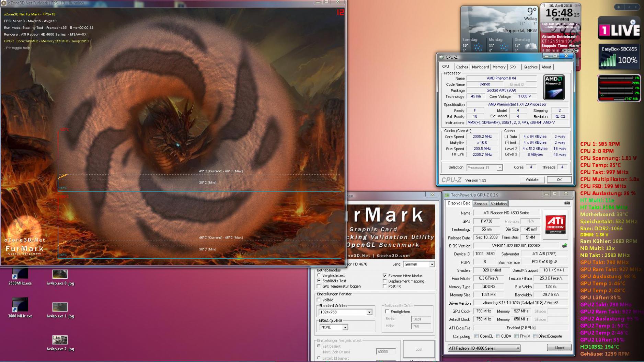Viewport: 644px width, 362px height.
Task: Click the CPU-Z title bar icon
Action: pos(441,57)
